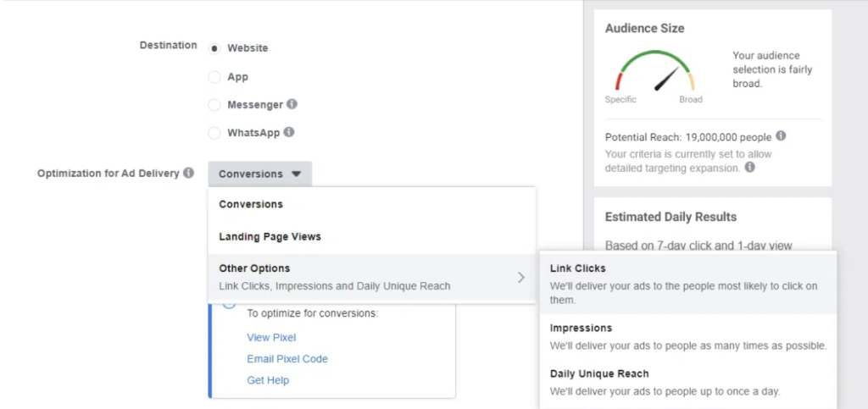868x409 pixels.
Task: Click the info icon after Potential Reach
Action: 781,136
